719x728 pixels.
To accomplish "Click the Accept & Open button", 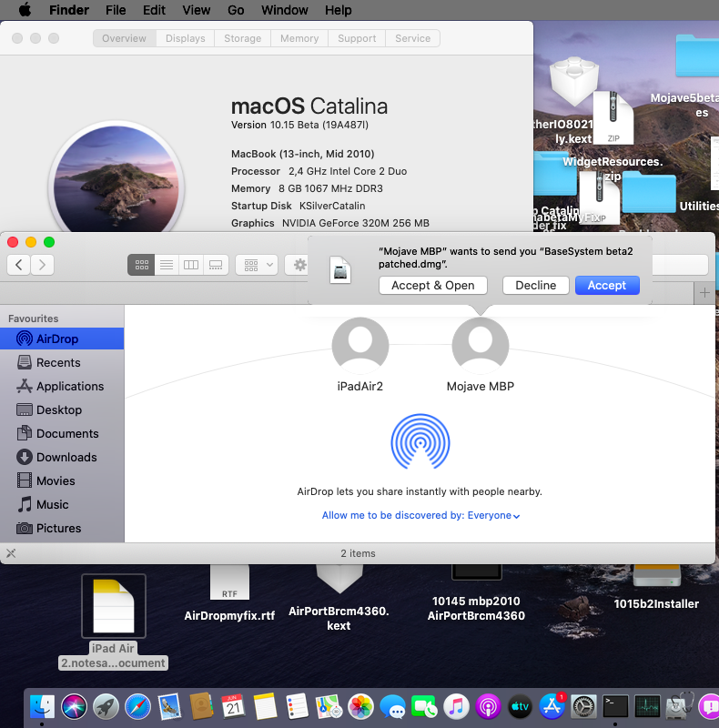I will [x=433, y=285].
